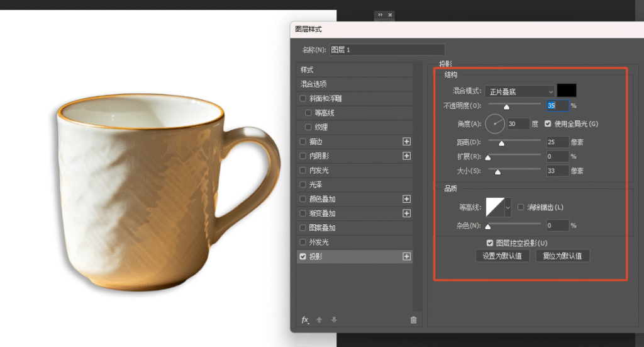Open 混合模式 dropdown showing 正片叠底

[520, 91]
